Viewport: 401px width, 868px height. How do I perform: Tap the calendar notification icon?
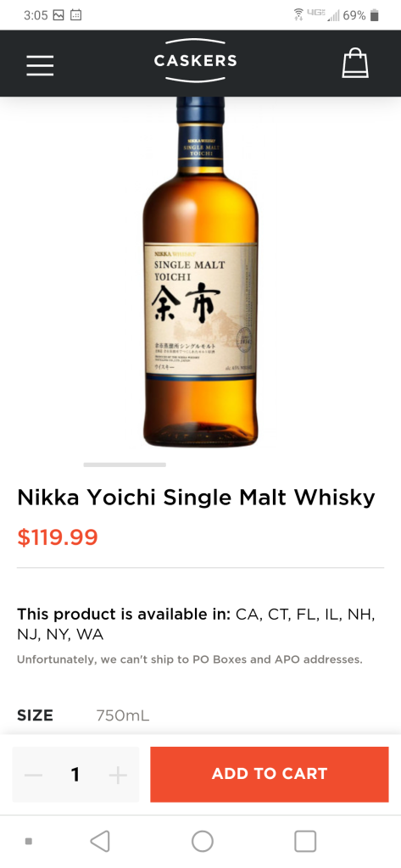click(76, 15)
